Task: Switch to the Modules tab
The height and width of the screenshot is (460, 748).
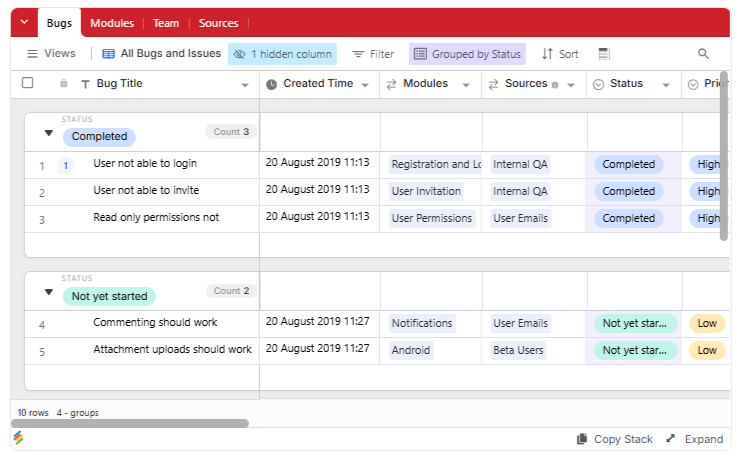Action: [112, 23]
